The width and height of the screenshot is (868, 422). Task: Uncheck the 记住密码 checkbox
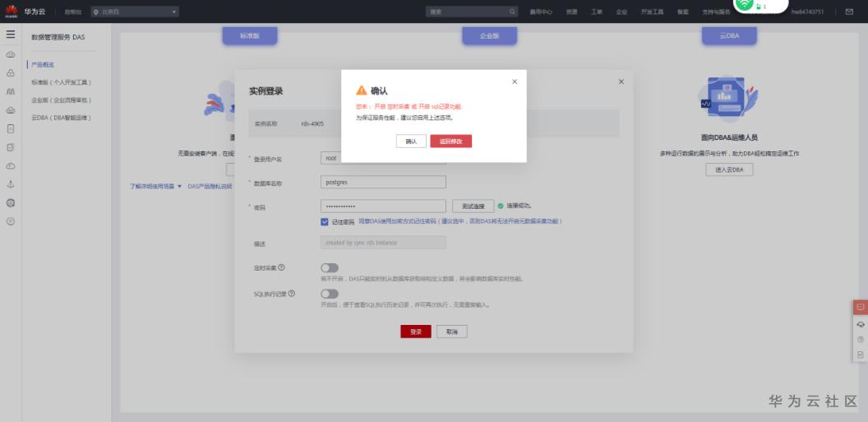point(325,221)
